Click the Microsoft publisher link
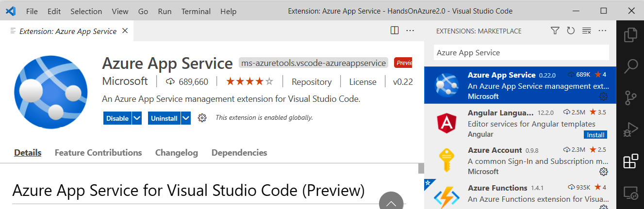 tap(125, 81)
